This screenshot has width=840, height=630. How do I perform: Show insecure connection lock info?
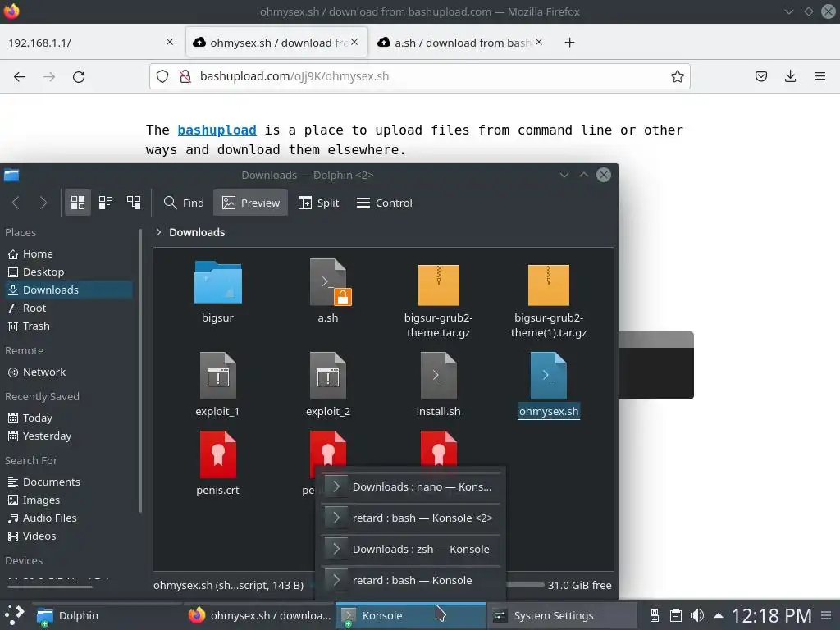point(185,76)
